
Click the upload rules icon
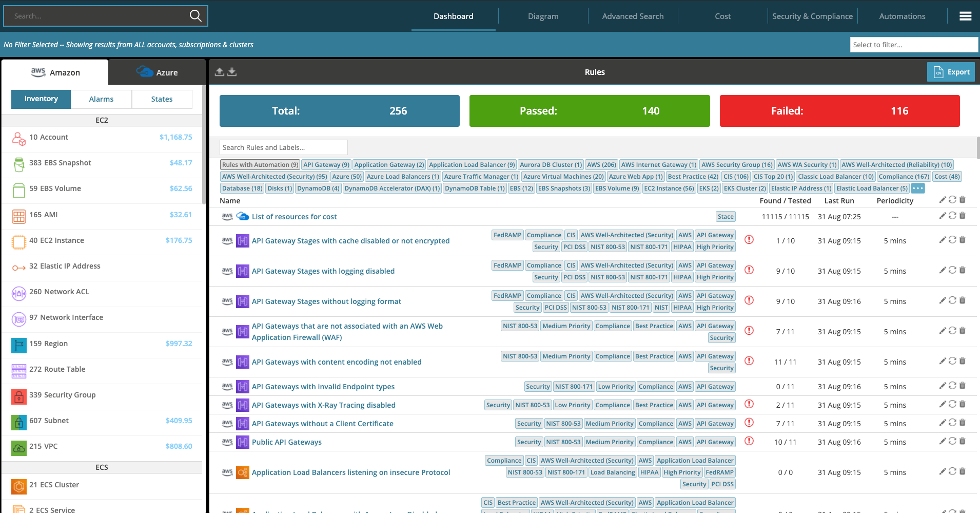[220, 72]
